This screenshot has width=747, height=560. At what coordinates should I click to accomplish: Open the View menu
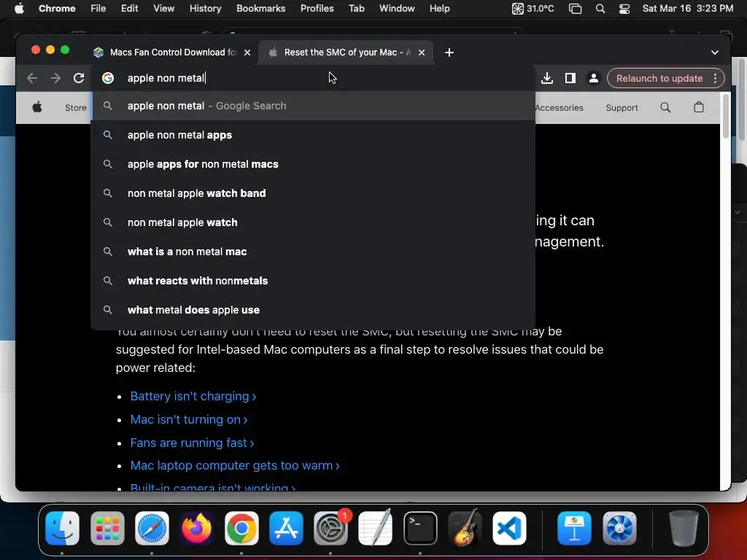click(x=164, y=8)
